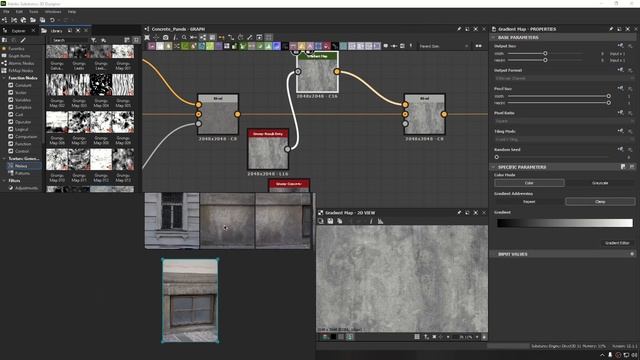Viewport: 640px width, 360px height.
Task: Select the Grunge Map 012 thumbnail
Action: coord(101,159)
